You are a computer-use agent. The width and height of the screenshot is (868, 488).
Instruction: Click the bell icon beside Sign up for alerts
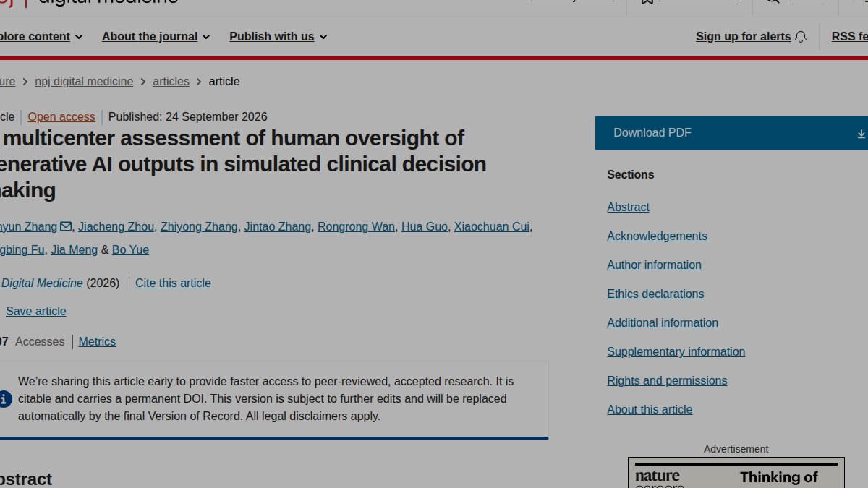pyautogui.click(x=801, y=37)
